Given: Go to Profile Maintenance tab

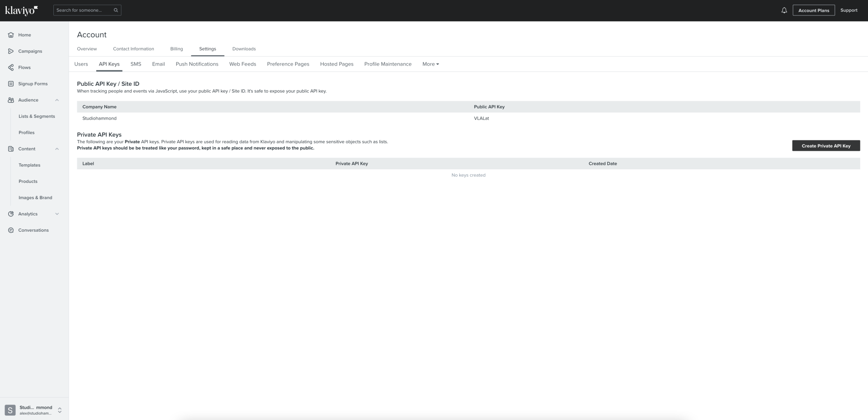Looking at the screenshot, I should (x=387, y=64).
